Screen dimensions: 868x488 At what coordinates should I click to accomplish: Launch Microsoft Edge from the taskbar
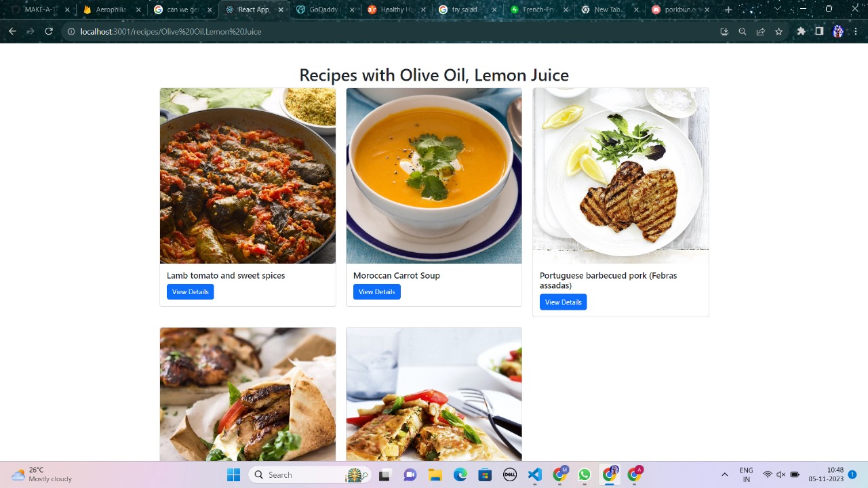tap(460, 474)
